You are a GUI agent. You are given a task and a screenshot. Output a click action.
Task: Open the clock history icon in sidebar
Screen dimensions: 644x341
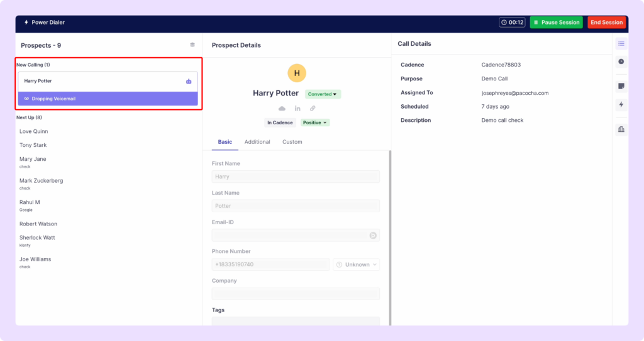pyautogui.click(x=621, y=62)
